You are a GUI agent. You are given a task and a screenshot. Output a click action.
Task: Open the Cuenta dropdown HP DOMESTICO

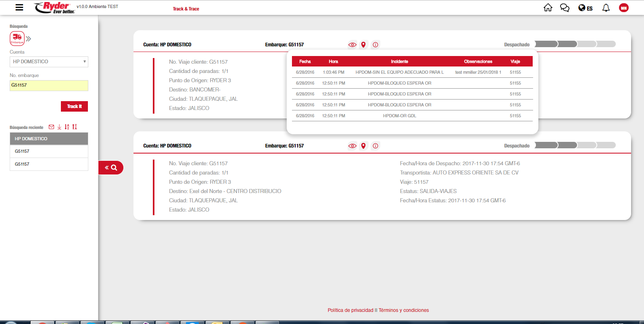[49, 62]
